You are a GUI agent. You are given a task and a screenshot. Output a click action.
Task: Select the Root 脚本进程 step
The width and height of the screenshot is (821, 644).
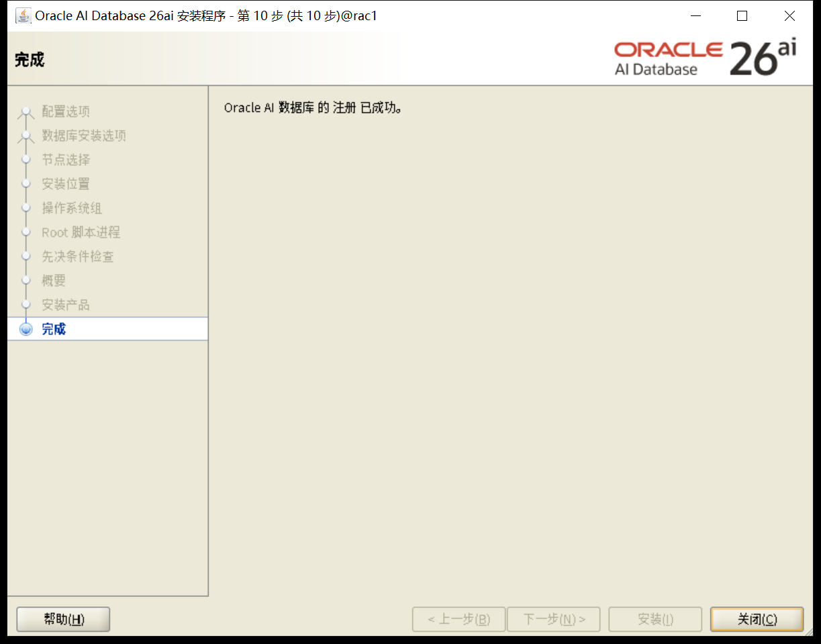[x=81, y=232]
